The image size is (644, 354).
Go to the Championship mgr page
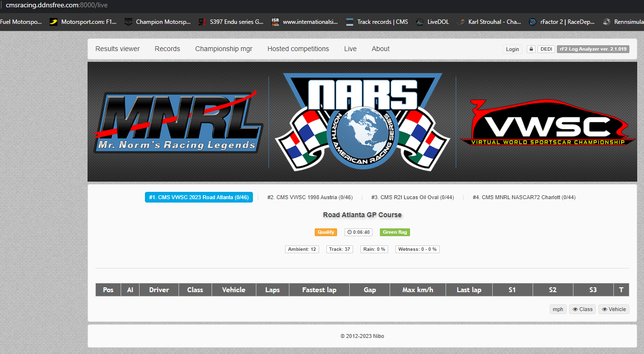point(224,49)
